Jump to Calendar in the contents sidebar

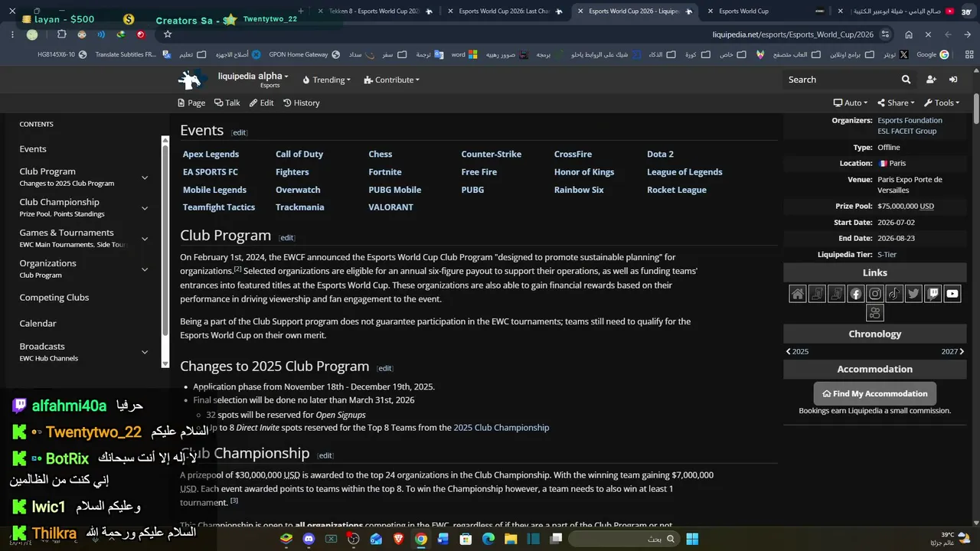coord(38,324)
